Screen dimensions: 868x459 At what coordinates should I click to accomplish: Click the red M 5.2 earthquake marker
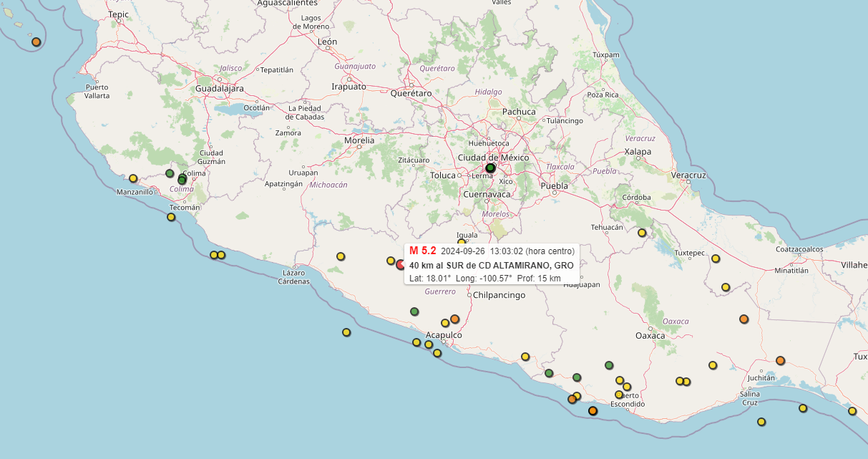click(400, 264)
